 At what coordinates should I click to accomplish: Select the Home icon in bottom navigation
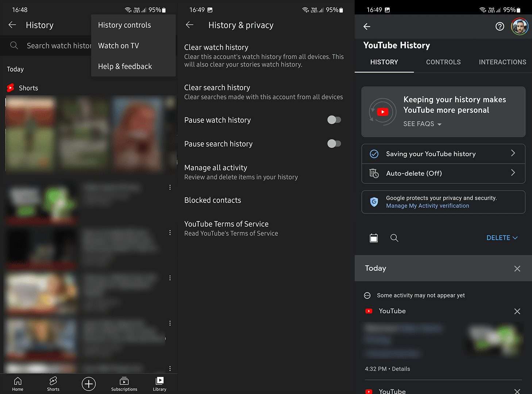18,384
